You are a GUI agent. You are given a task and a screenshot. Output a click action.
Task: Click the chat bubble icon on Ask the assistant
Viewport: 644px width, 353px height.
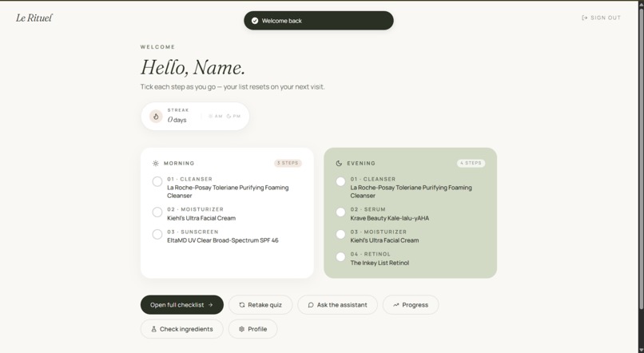click(311, 305)
